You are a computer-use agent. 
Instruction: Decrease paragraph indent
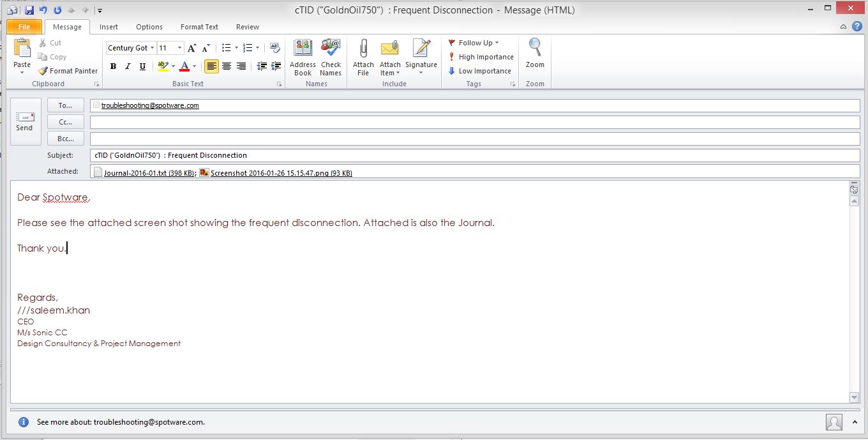(x=262, y=66)
